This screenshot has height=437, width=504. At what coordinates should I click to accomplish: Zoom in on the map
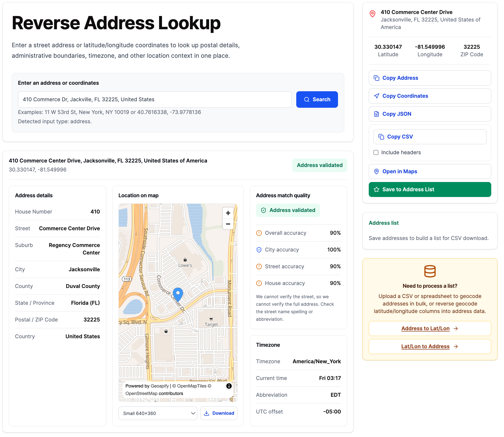228,213
